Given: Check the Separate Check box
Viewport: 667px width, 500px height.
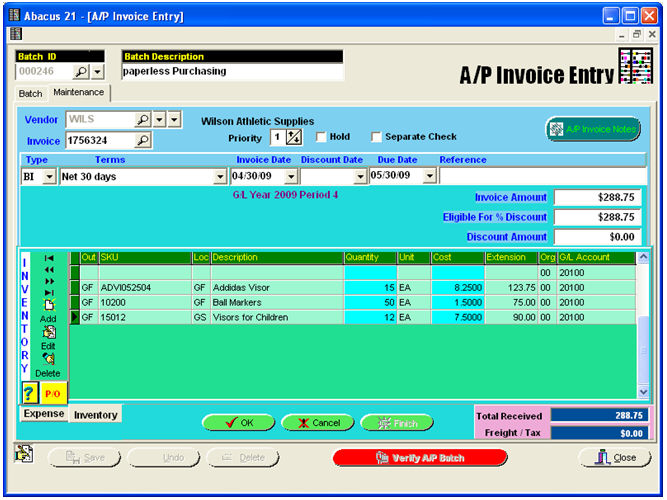Looking at the screenshot, I should [x=376, y=137].
